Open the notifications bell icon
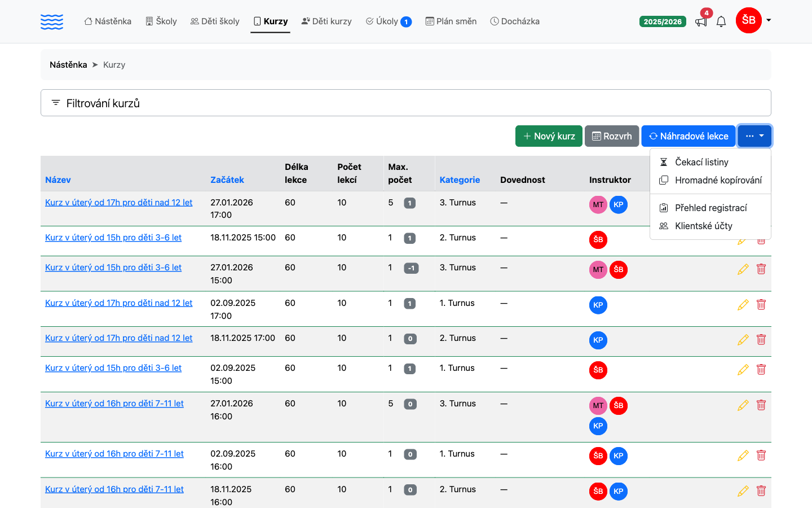This screenshot has height=508, width=812. tap(721, 21)
